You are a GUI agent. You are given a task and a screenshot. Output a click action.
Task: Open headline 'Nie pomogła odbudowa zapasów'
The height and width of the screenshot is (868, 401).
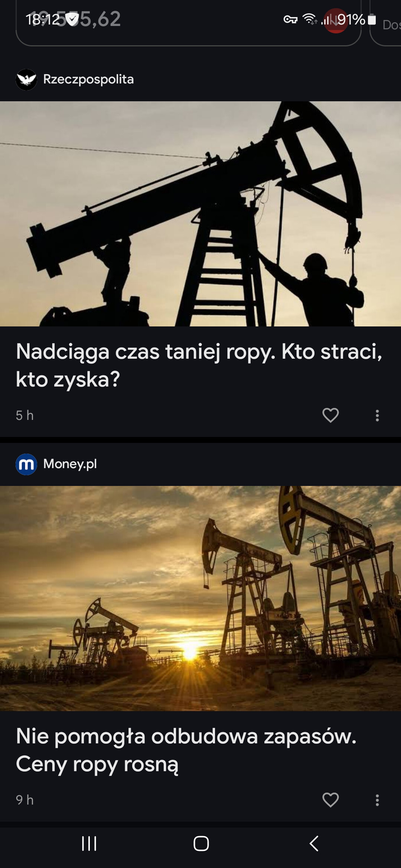[x=186, y=750]
